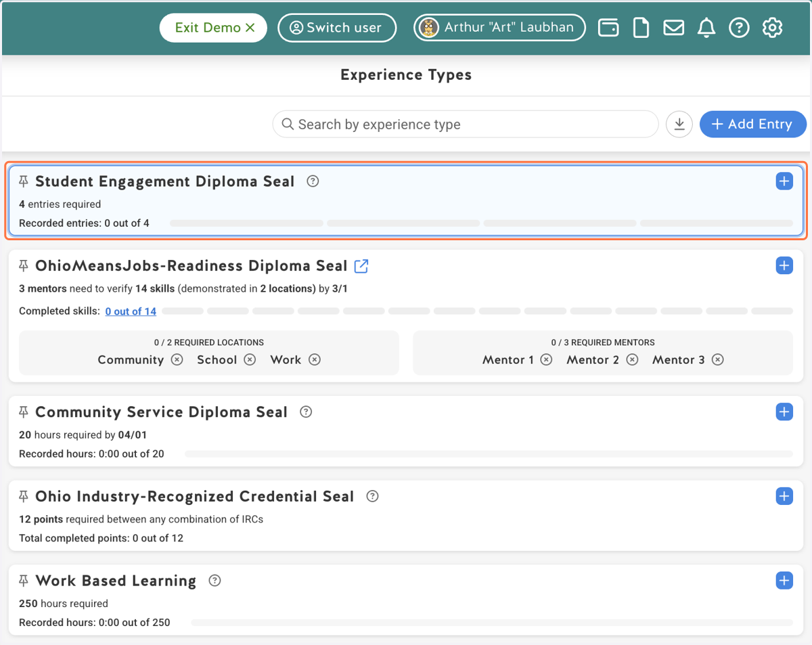Click the Mentor 1 x icon

(547, 360)
